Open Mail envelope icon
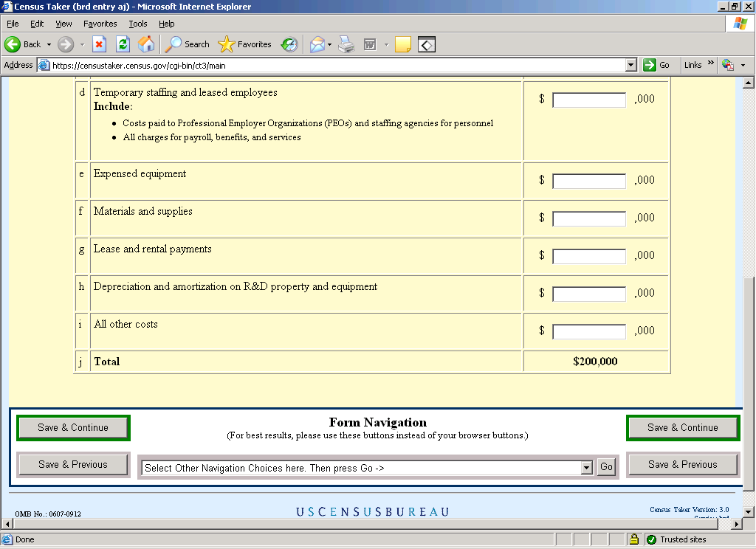This screenshot has width=756, height=549. pyautogui.click(x=317, y=44)
